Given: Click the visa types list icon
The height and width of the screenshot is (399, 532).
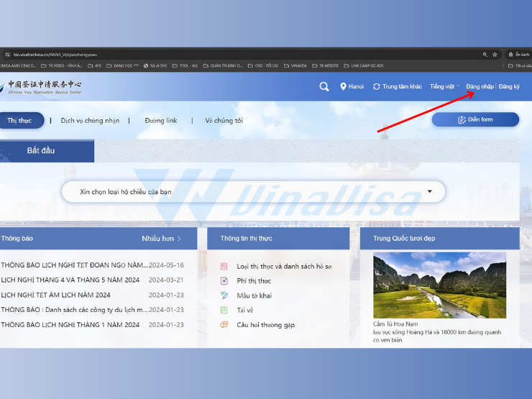Looking at the screenshot, I should tap(224, 266).
